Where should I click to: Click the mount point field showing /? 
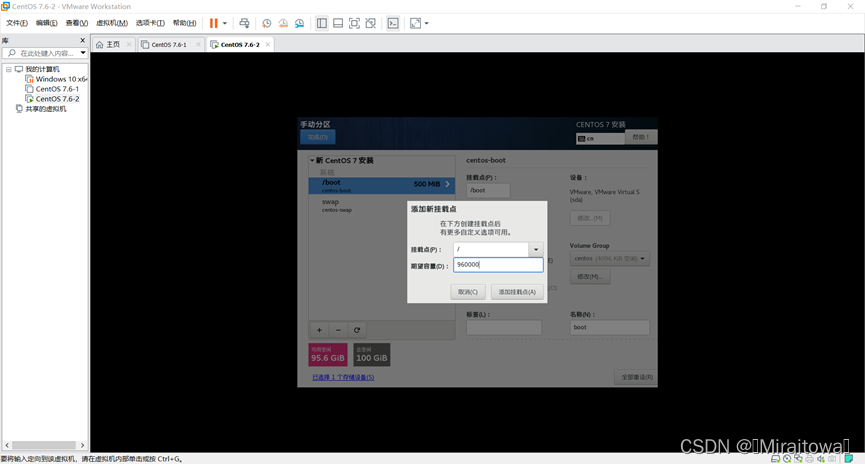[x=491, y=249]
